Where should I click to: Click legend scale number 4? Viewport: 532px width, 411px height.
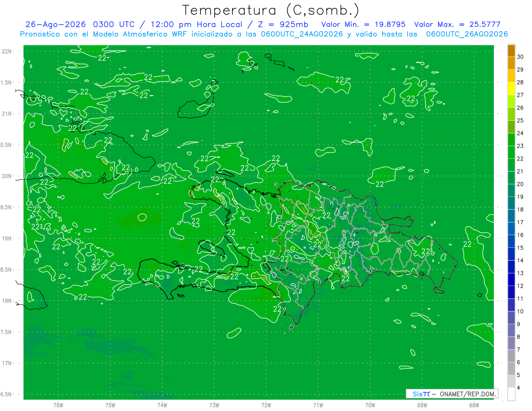pyautogui.click(x=519, y=388)
